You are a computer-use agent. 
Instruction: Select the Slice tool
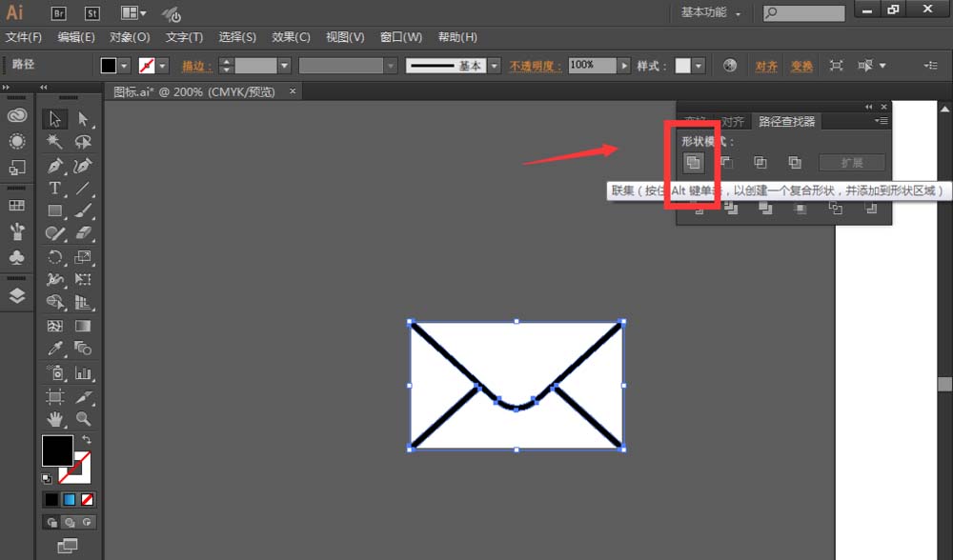click(83, 397)
